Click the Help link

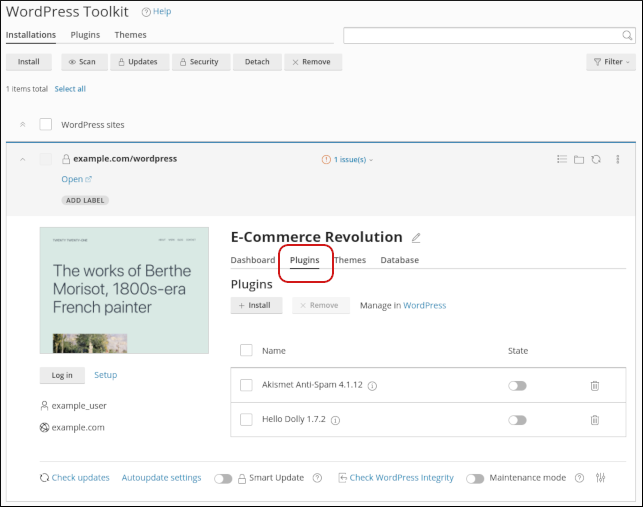(162, 11)
